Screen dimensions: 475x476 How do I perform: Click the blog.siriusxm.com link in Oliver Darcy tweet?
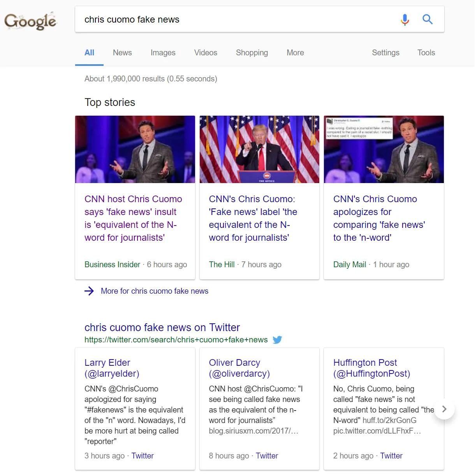(x=253, y=431)
